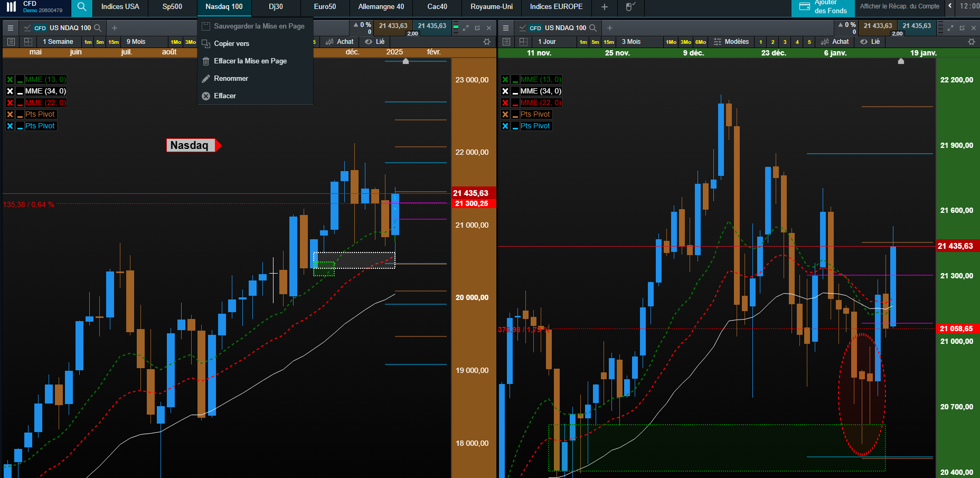
Task: Click the list view icon in right chart toolbar
Action: point(507,42)
